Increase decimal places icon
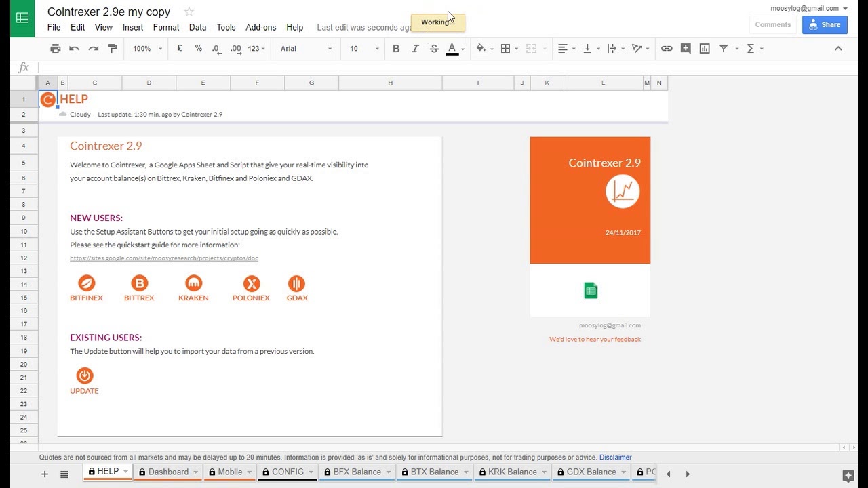Screen dimensions: 868x488 [235, 49]
